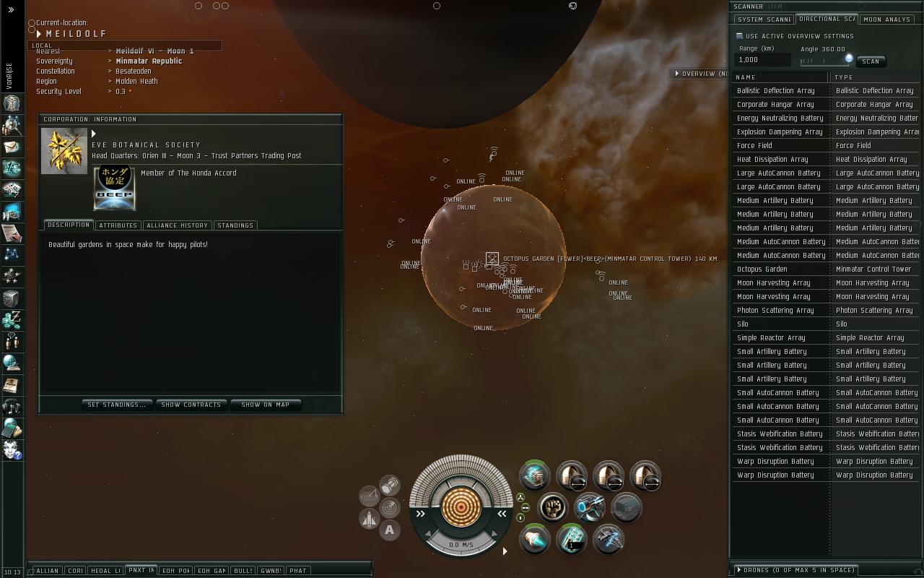Click the Set Standings button
924x578 pixels.
pos(117,405)
